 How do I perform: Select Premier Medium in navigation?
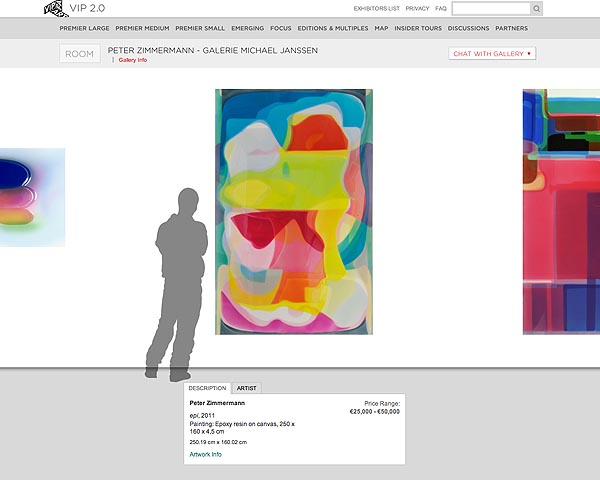[x=142, y=28]
